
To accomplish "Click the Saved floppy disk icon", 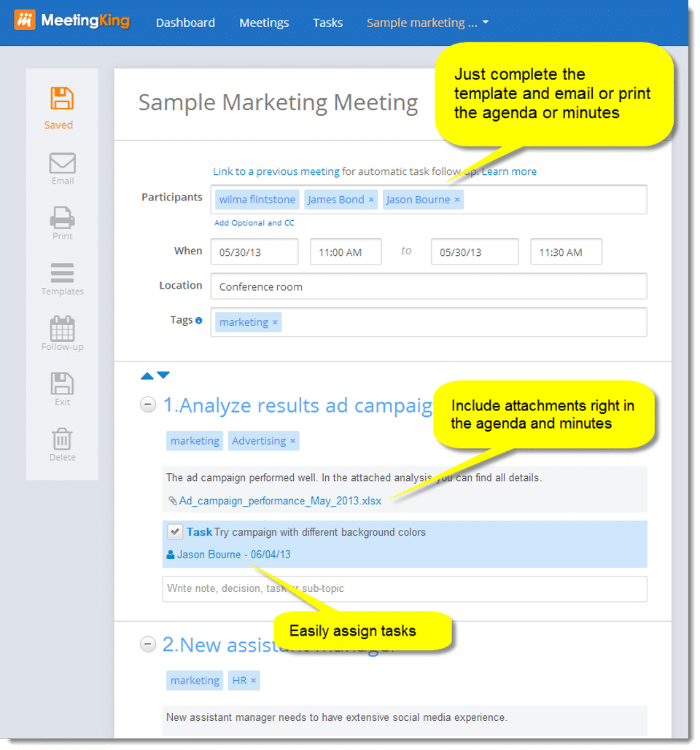I will click(62, 98).
